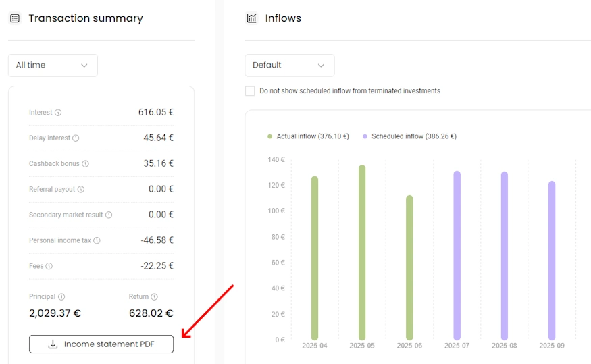Click the 2025-09 scheduled inflow bar
This screenshot has height=364, width=591.
552,261
